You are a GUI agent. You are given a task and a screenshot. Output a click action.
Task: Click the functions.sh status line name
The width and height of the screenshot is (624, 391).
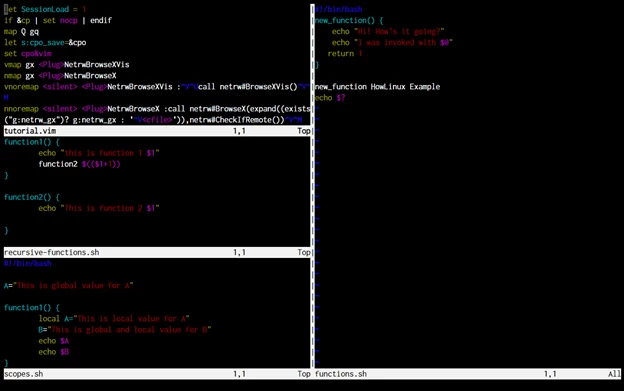(341, 374)
